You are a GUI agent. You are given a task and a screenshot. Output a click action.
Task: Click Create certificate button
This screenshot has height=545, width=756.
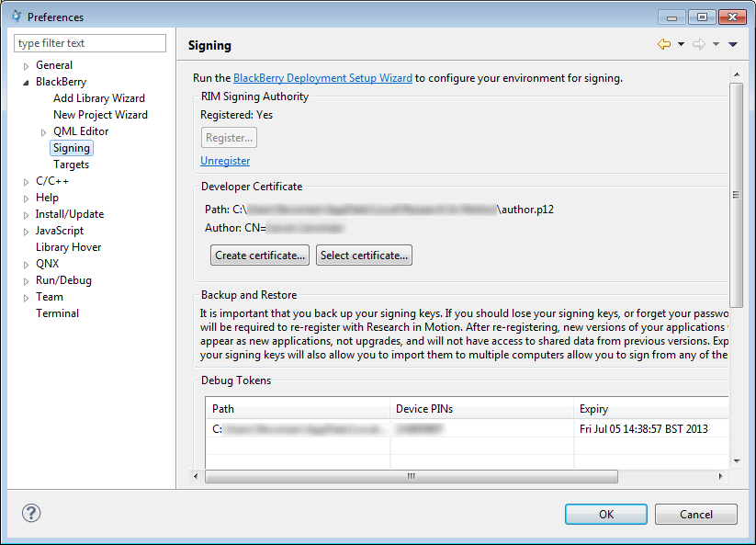coord(260,255)
